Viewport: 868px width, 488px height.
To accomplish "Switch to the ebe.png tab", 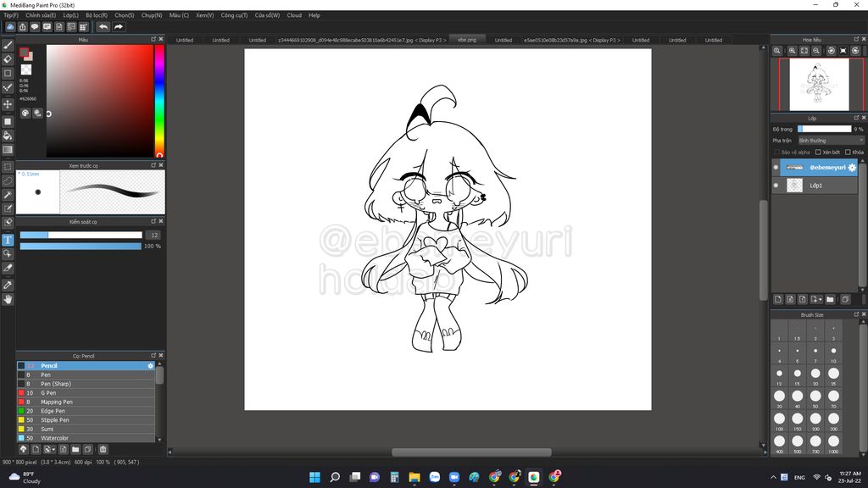I will pos(467,40).
